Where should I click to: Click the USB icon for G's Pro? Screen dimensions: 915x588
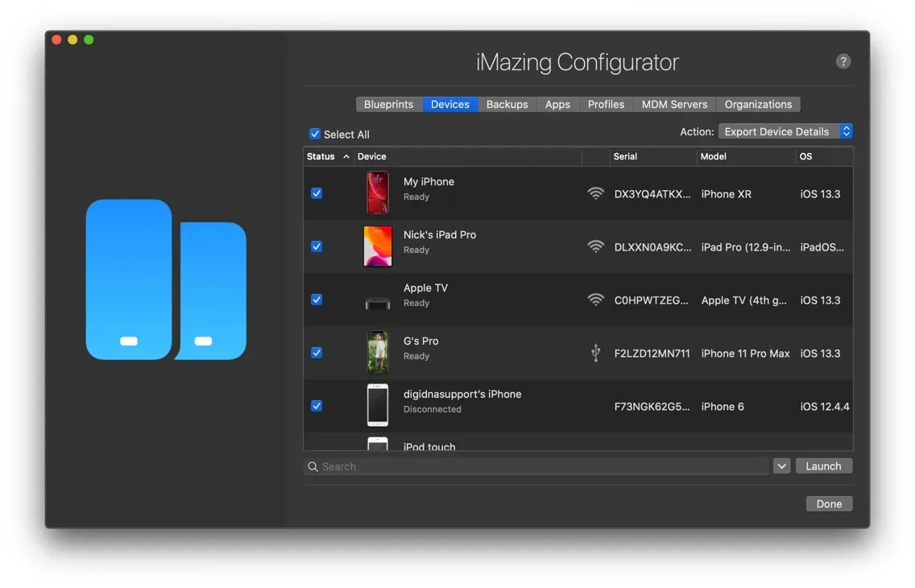click(x=595, y=352)
